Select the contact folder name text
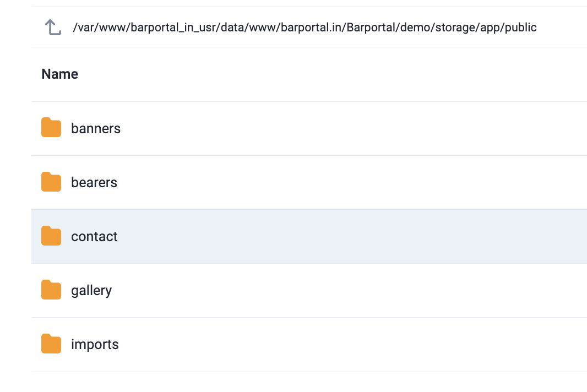Screen dimensions: 587x392 pyautogui.click(x=94, y=236)
